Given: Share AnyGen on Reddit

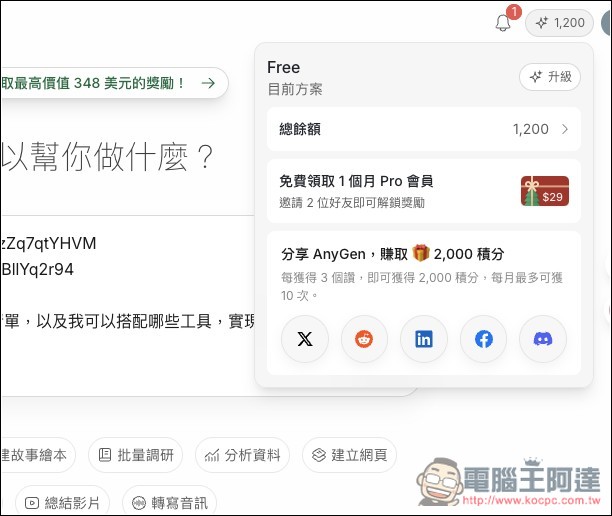Looking at the screenshot, I should tap(364, 339).
